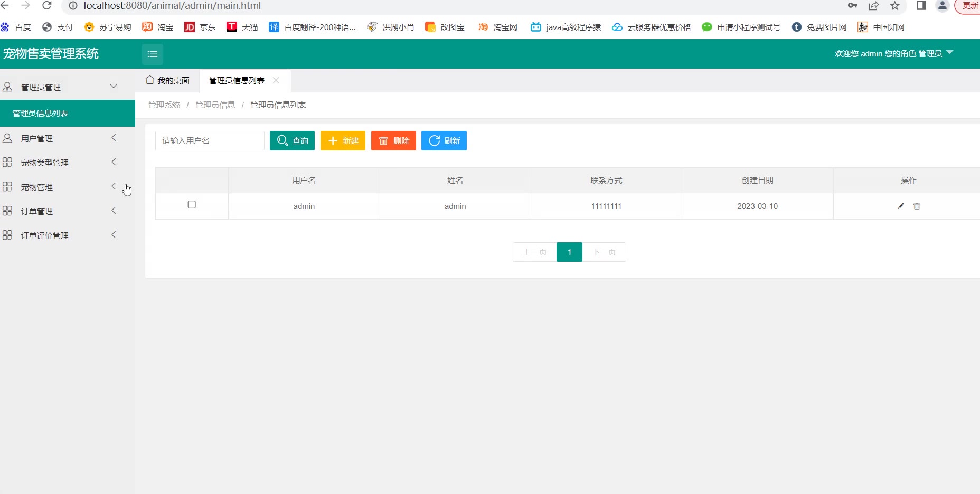Viewport: 980px width, 494px height.
Task: Click the browser address bar URL
Action: click(172, 6)
